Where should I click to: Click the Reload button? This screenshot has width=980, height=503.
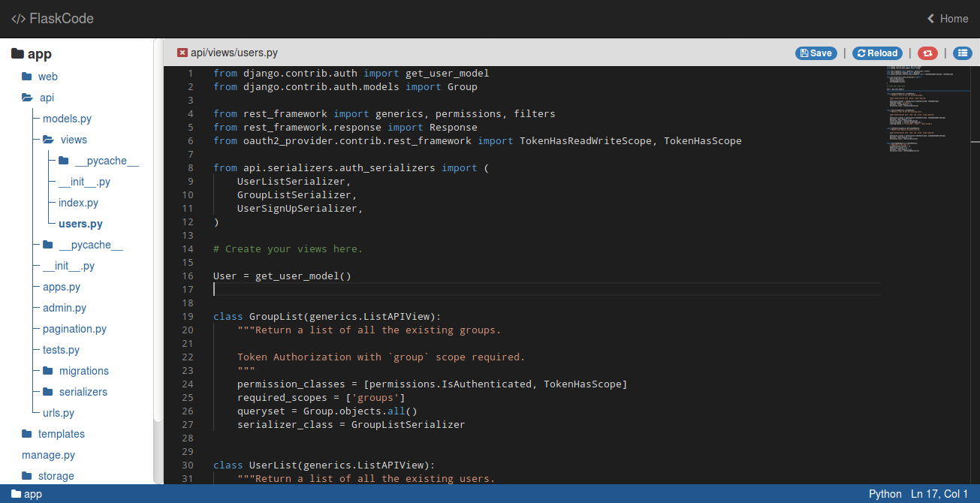coord(876,53)
